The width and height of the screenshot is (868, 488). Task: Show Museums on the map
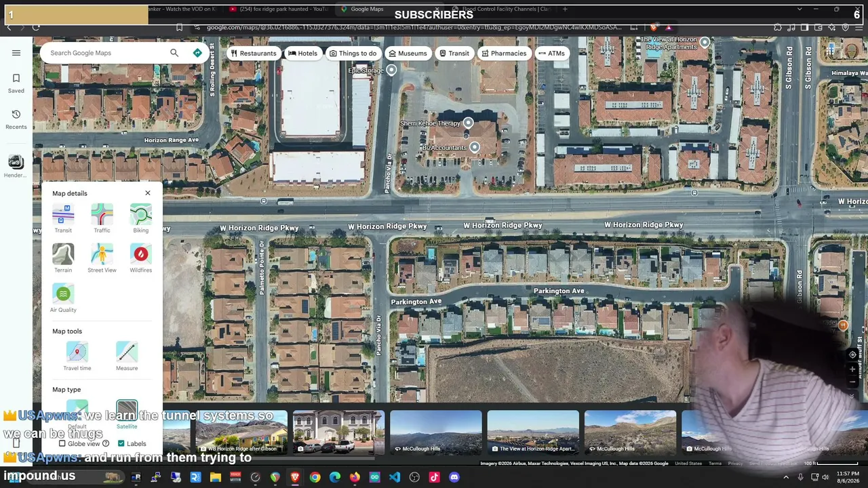coord(408,54)
